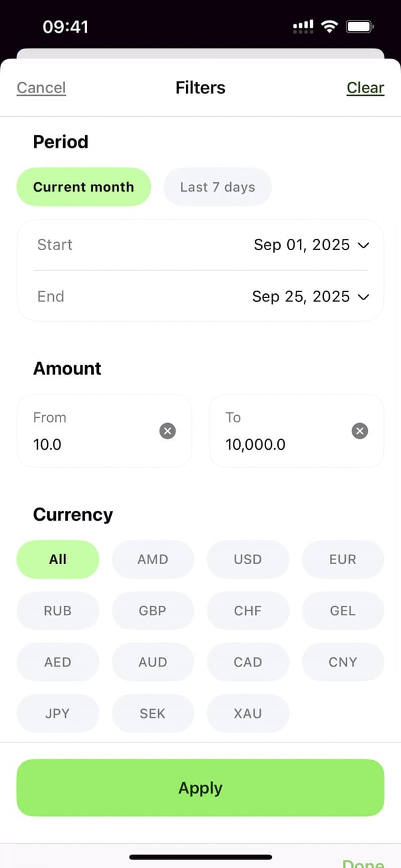
Task: Tap the Done button at the bottom
Action: pyautogui.click(x=363, y=863)
